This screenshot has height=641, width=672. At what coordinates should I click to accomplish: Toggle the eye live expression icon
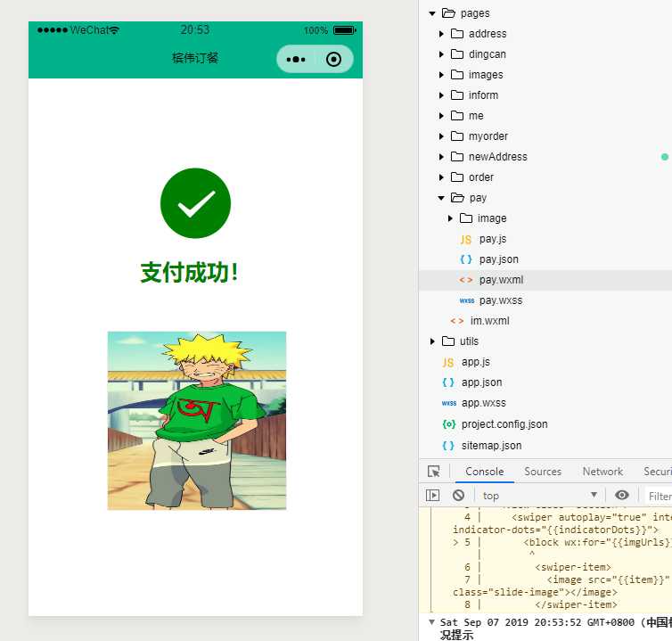point(621,495)
